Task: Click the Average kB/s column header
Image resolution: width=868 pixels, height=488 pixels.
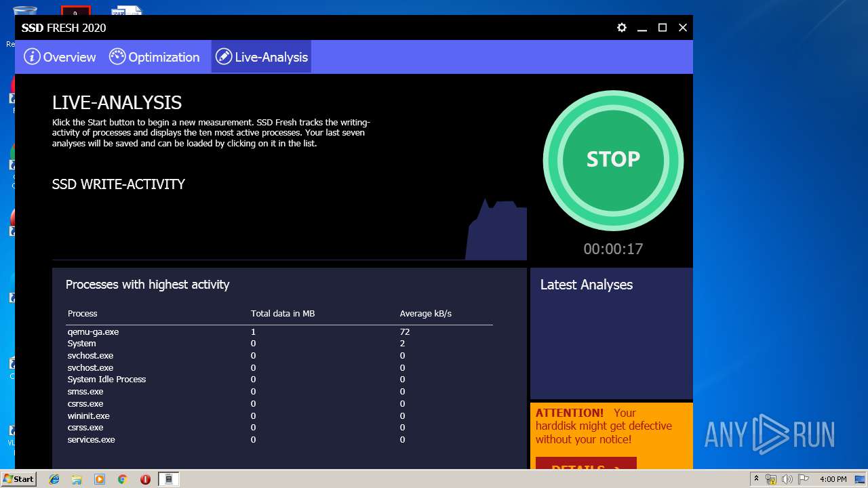Action: [425, 314]
